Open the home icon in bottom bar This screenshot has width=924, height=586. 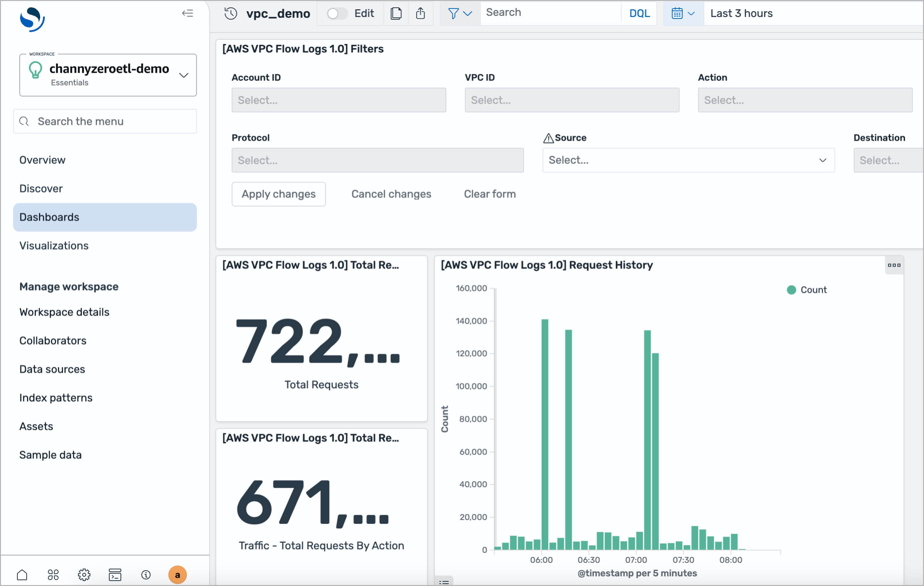pos(22,575)
